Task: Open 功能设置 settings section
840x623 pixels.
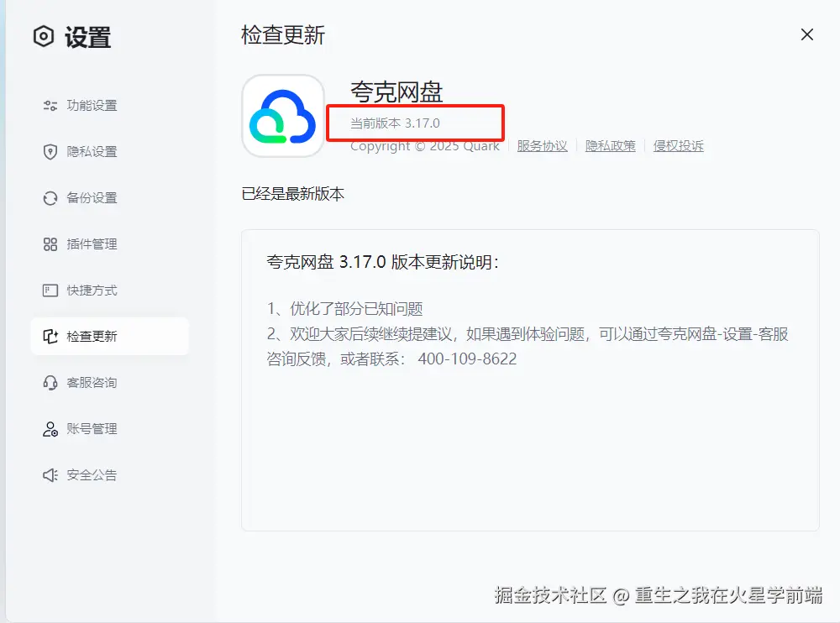Action: (x=110, y=106)
